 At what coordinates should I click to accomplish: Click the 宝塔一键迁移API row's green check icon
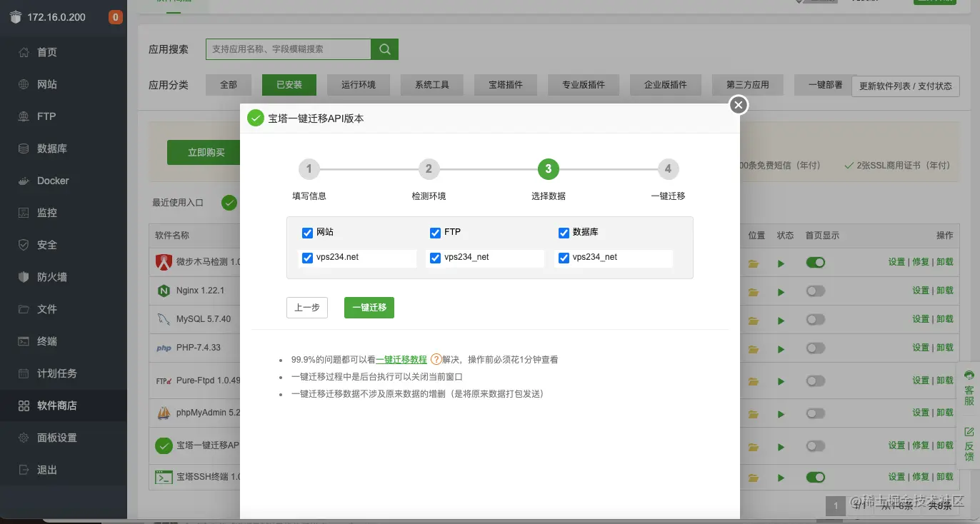164,445
